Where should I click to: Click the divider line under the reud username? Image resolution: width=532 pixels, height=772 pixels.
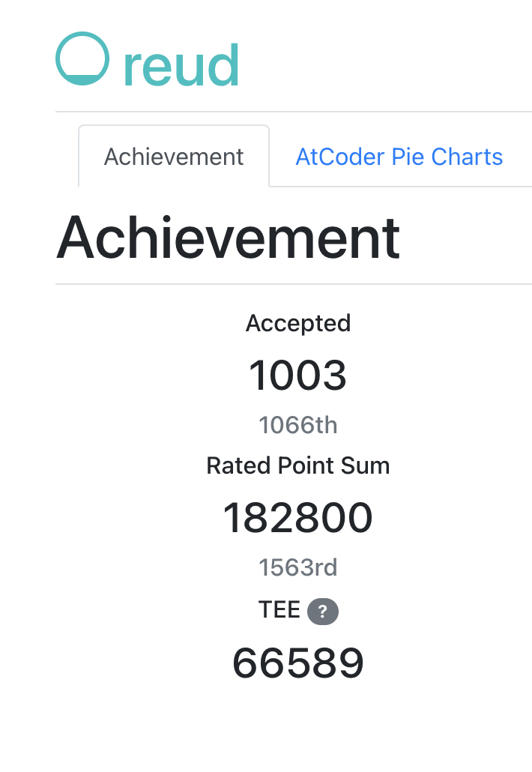tap(294, 112)
